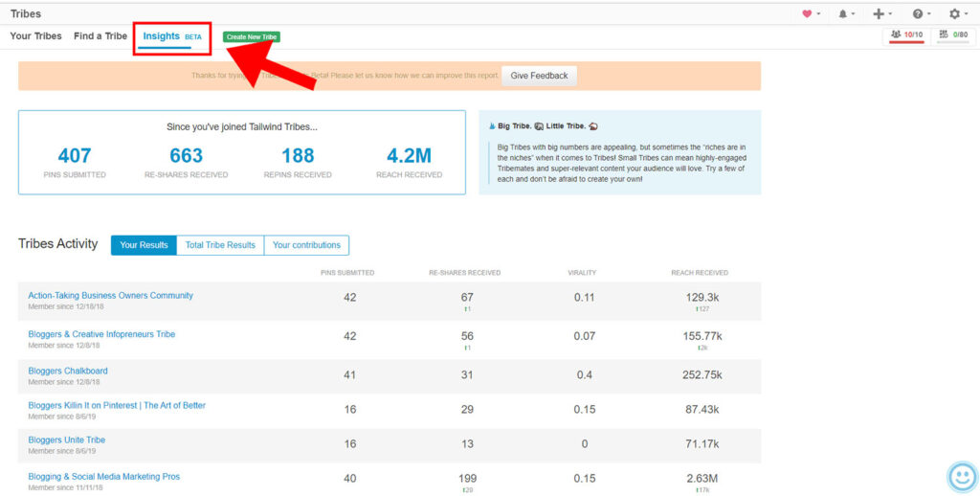Click the 0.4 virality value
This screenshot has width=980, height=496.
click(584, 375)
